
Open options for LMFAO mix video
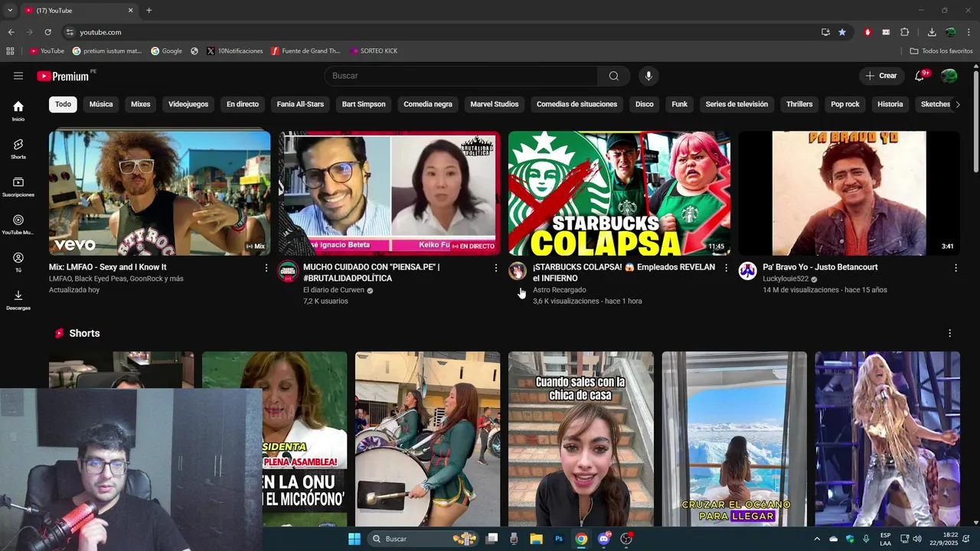[x=266, y=268]
